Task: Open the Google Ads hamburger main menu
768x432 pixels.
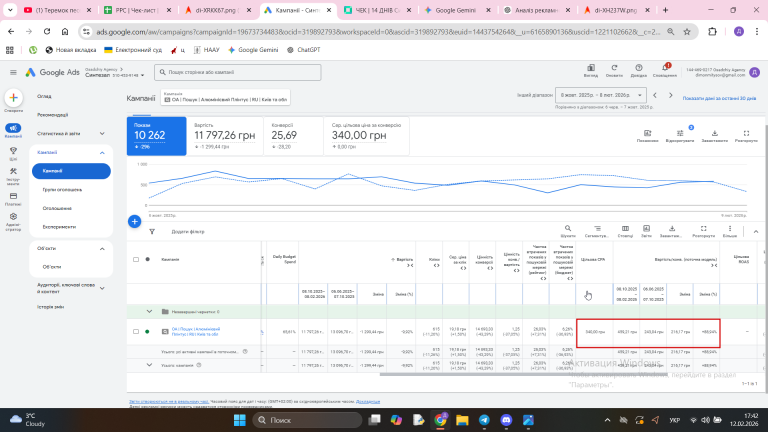Action: [12, 73]
